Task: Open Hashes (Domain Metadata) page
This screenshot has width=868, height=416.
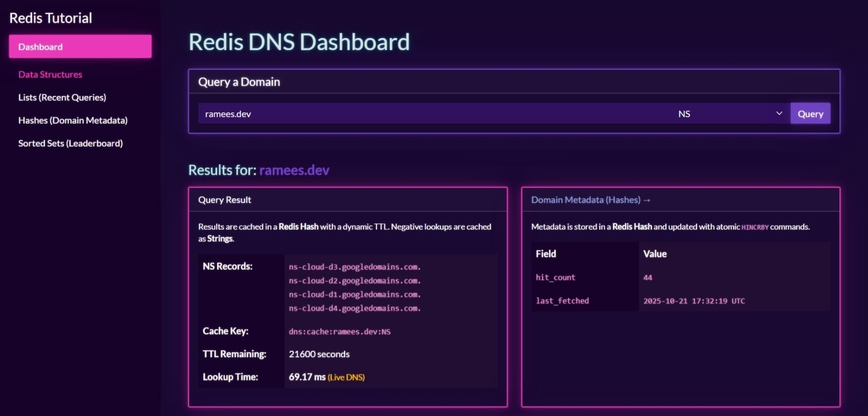Action: (x=73, y=120)
